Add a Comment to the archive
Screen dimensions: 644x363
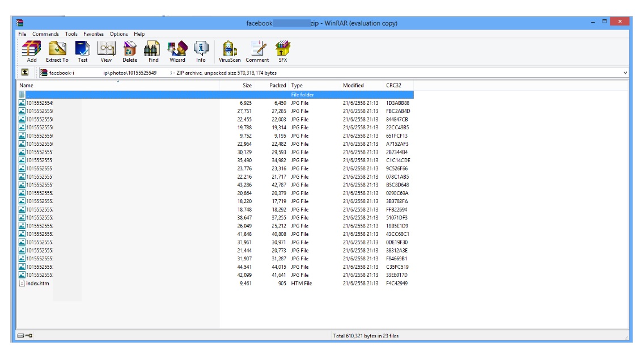pyautogui.click(x=257, y=52)
